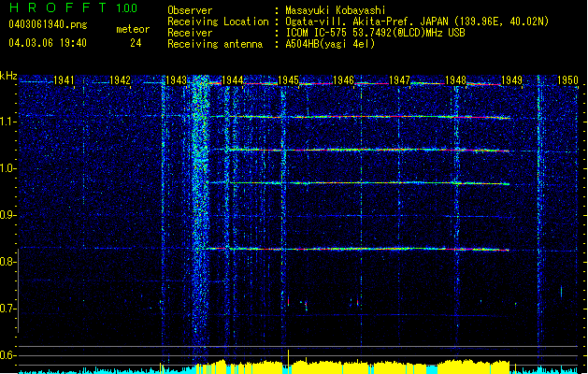Screen dimensions: 588x374
Task: Click the 'Receiver' field label
Action: pos(190,33)
